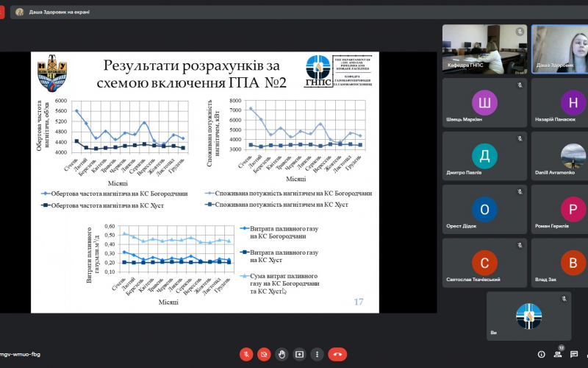
Task: Click Влад Зак avatar letter В
Action: point(573,263)
